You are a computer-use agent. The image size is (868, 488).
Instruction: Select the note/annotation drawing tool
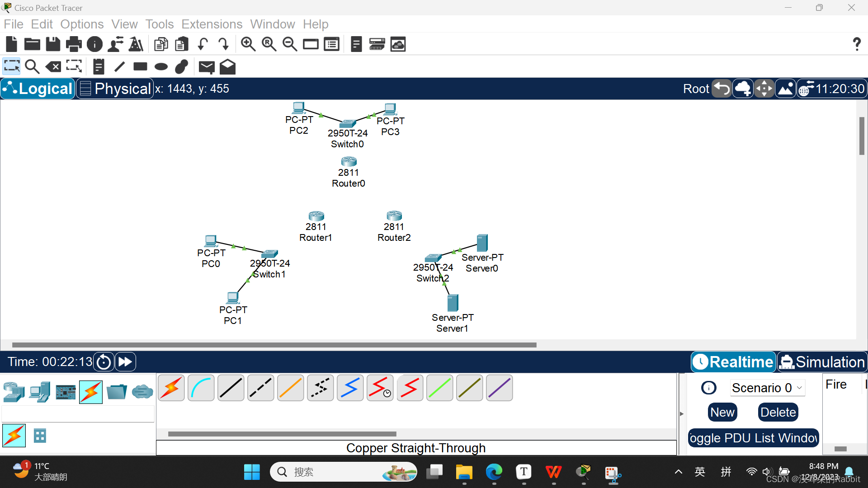click(98, 66)
